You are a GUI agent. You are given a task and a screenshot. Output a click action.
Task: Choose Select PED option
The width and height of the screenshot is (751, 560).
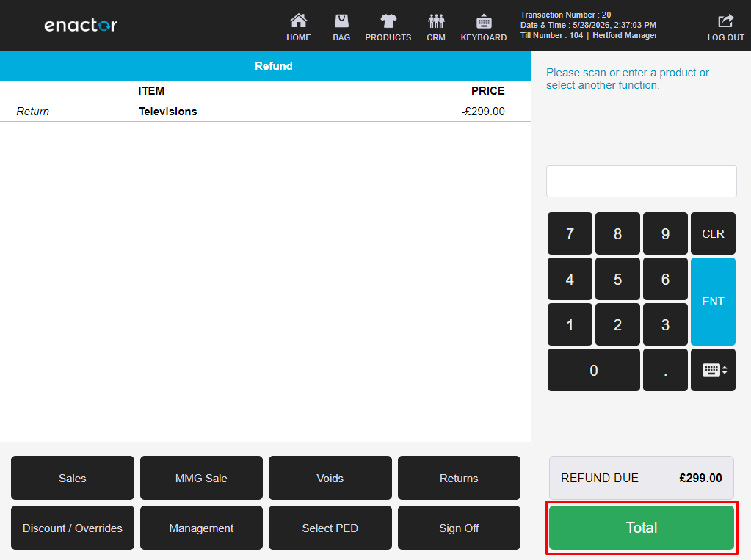click(x=330, y=528)
